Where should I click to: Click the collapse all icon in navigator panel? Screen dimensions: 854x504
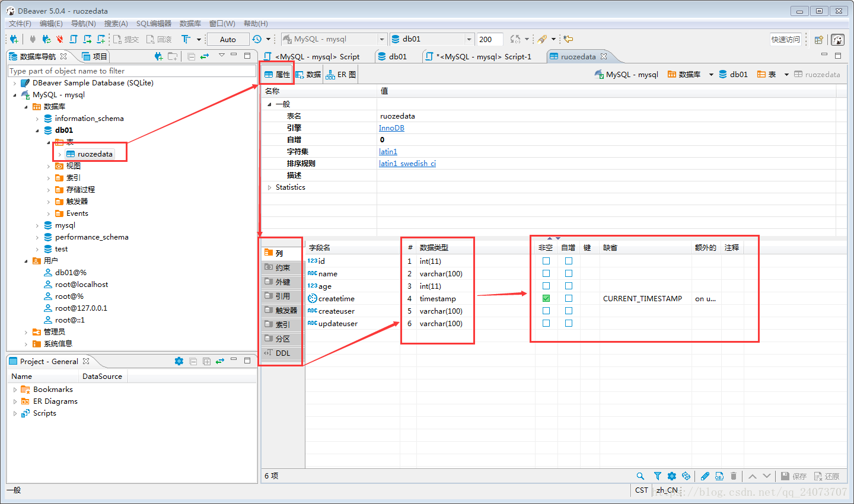[x=191, y=56]
